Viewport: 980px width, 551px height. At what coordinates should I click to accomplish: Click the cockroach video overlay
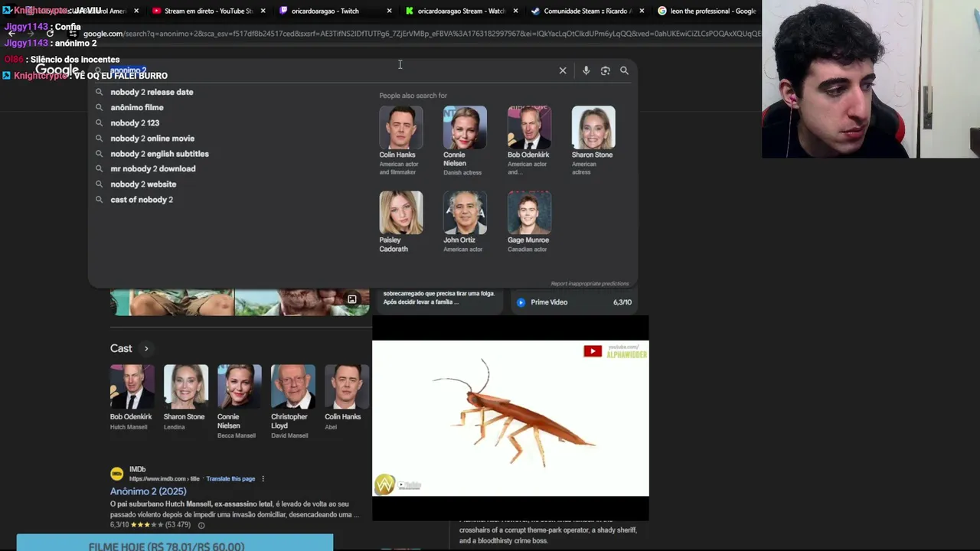coord(511,419)
